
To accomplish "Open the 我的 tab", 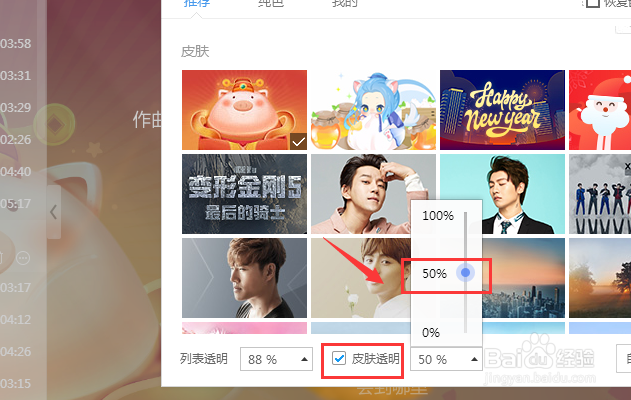I will tap(344, 4).
